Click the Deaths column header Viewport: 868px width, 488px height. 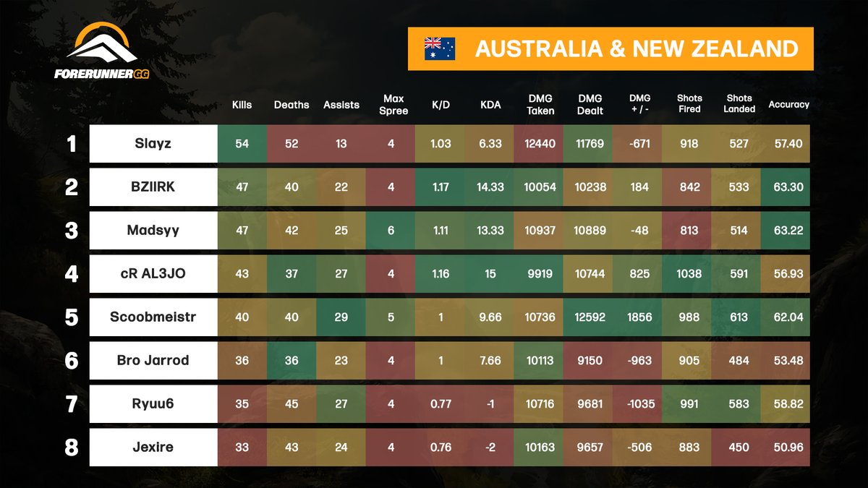292,104
